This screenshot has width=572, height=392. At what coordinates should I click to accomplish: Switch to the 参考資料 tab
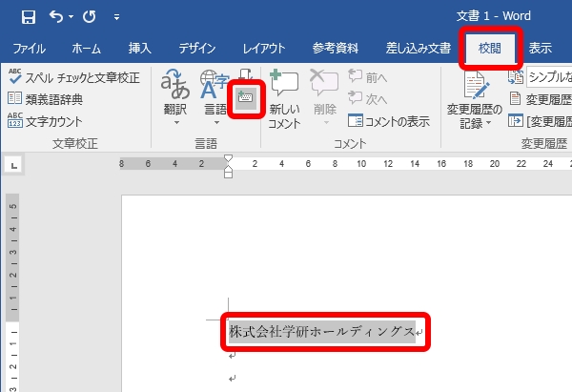(336, 49)
